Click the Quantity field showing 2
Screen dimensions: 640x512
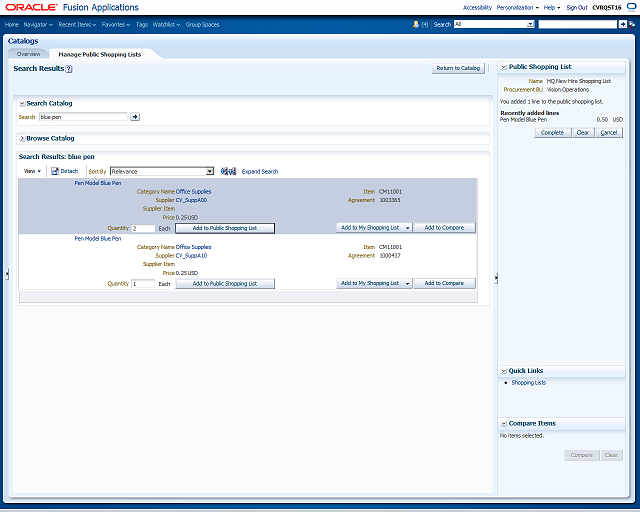143,228
